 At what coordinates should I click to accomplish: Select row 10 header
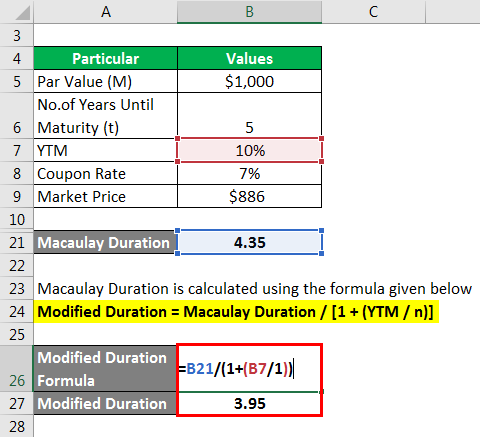(x=17, y=219)
